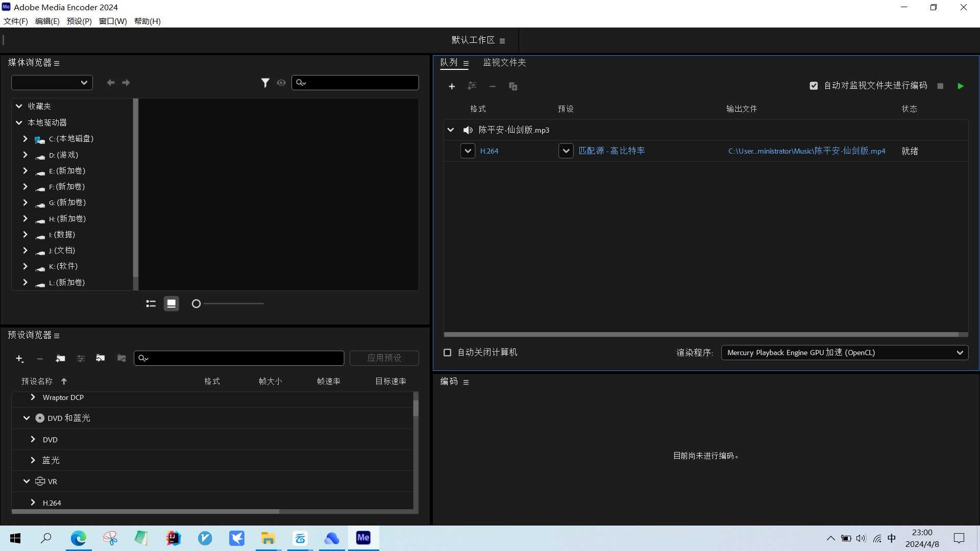
Task: Duplicate queue item icon
Action: pos(513,86)
